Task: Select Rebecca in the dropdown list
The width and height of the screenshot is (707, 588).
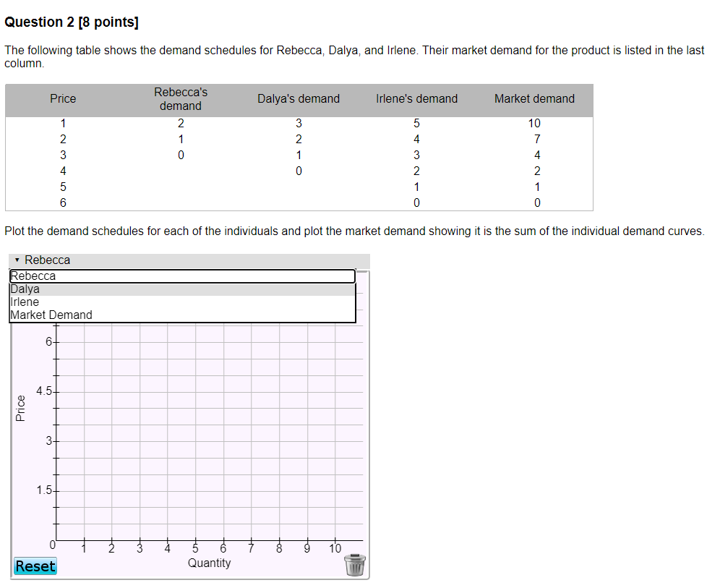Action: pyautogui.click(x=183, y=276)
